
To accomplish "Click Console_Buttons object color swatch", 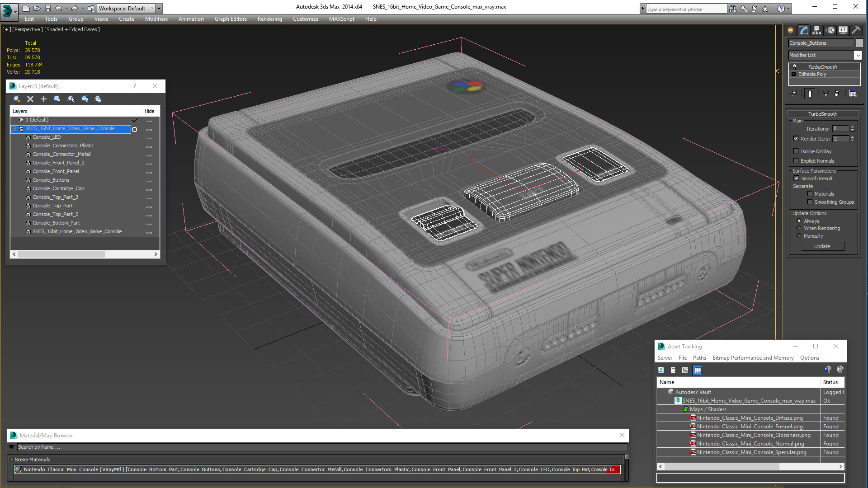I will (859, 43).
